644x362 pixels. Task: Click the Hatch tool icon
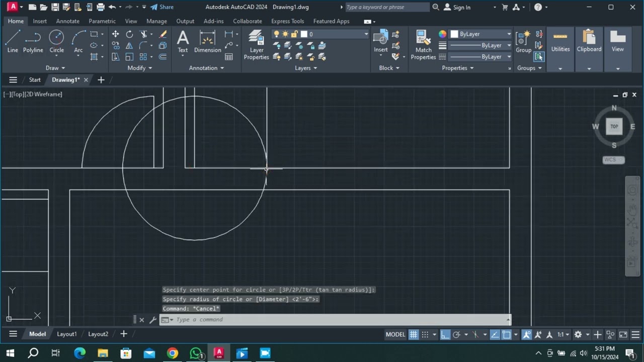94,57
